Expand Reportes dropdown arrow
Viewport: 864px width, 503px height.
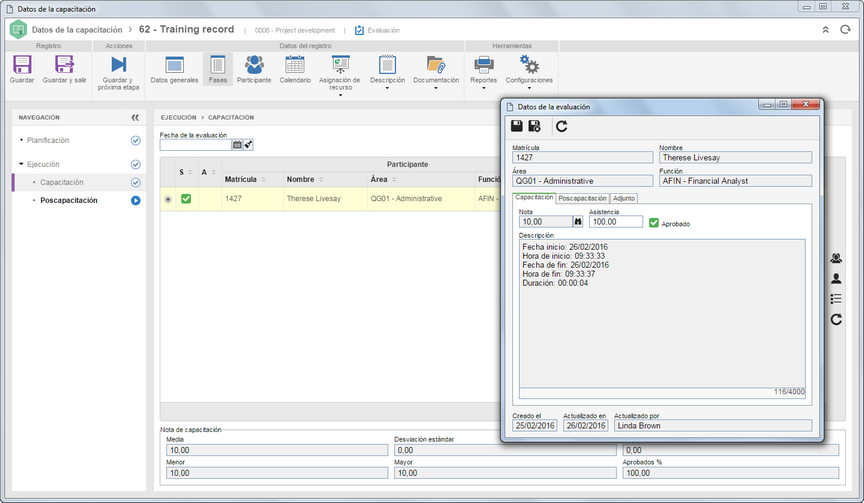pyautogui.click(x=484, y=88)
